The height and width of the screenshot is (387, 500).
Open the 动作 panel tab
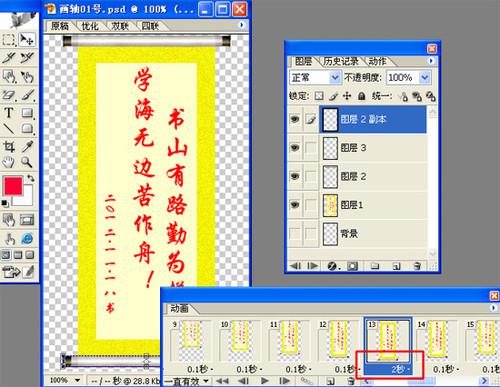(377, 61)
